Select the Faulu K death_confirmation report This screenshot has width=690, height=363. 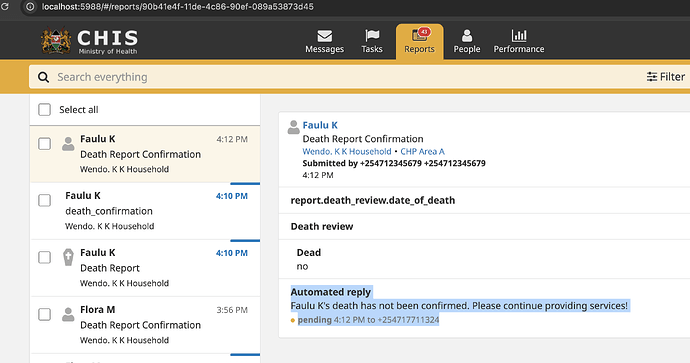(145, 211)
